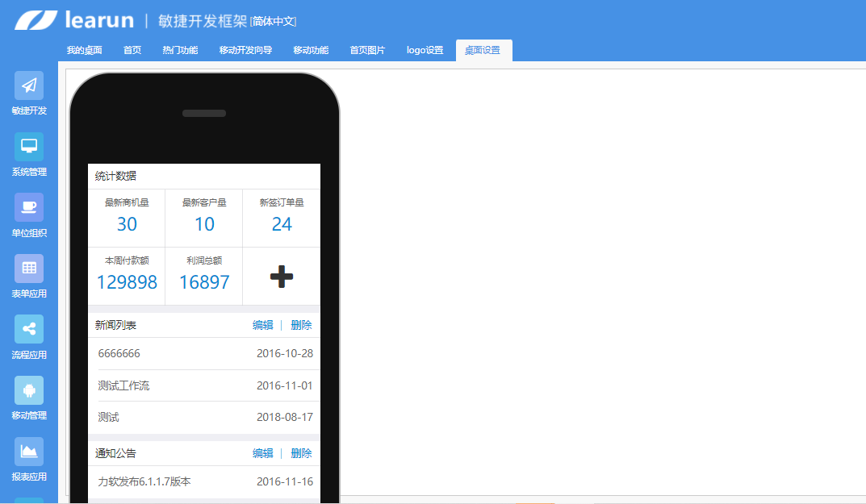This screenshot has width=866, height=504.
Task: Click the date 2016-10-28
Action: pyautogui.click(x=284, y=353)
